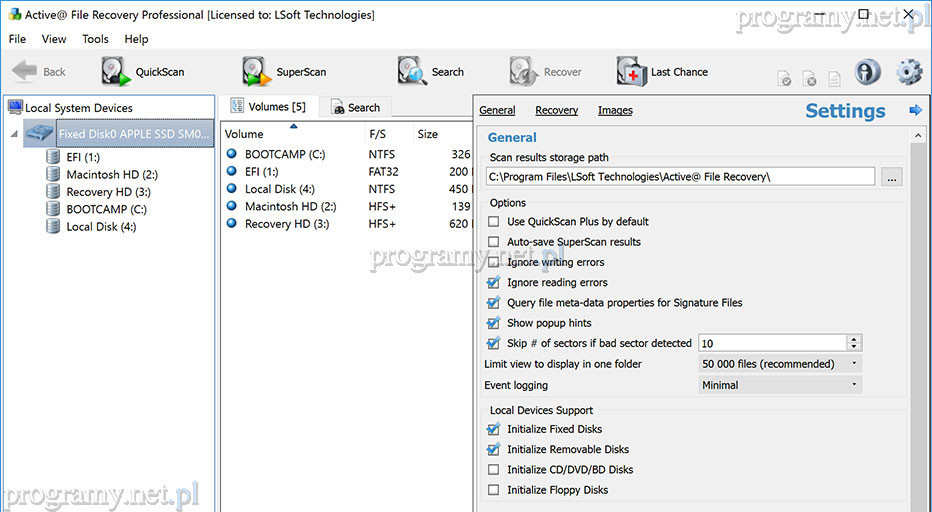The height and width of the screenshot is (512, 932).
Task: Enable Use QuickScan Plus by default
Action: (493, 222)
